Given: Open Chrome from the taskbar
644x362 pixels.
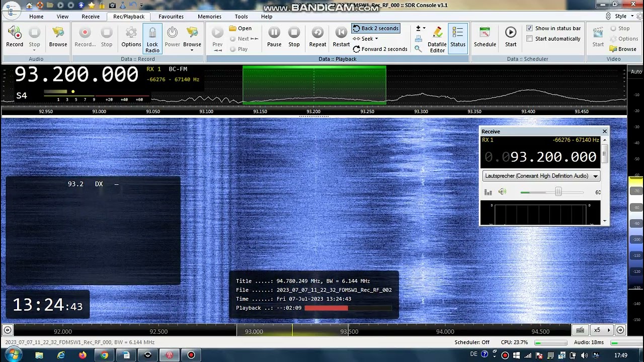Looking at the screenshot, I should 104,355.
